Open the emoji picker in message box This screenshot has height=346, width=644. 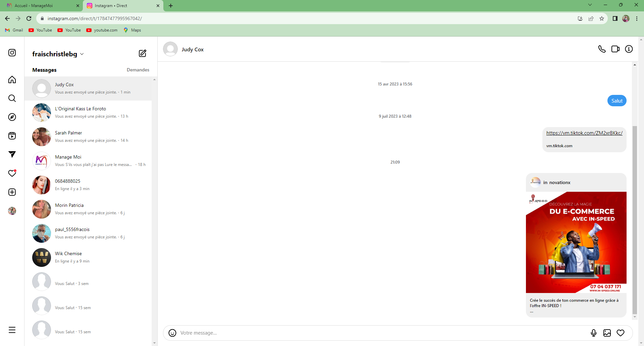coord(172,333)
